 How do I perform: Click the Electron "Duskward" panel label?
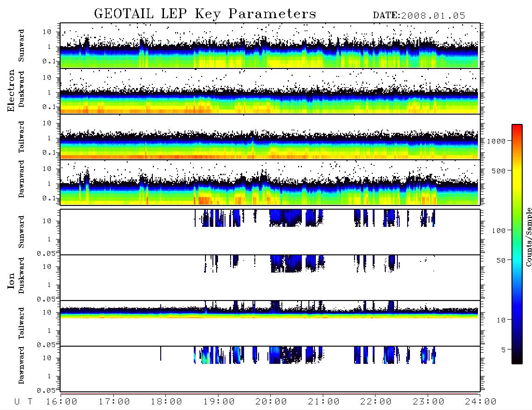click(x=21, y=89)
